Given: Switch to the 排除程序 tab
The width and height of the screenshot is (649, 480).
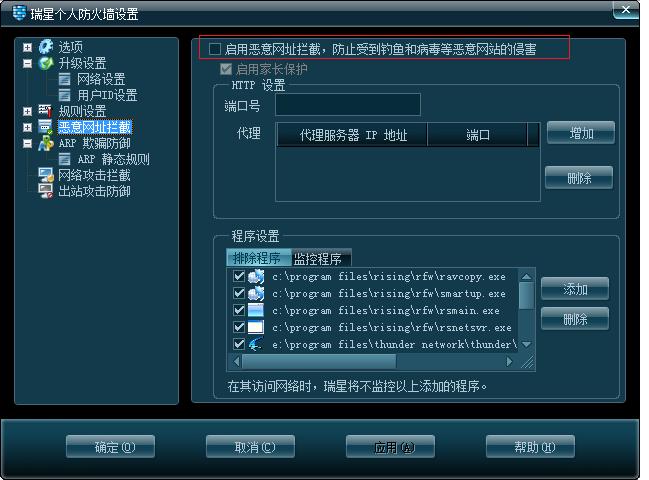Looking at the screenshot, I should coord(259,258).
